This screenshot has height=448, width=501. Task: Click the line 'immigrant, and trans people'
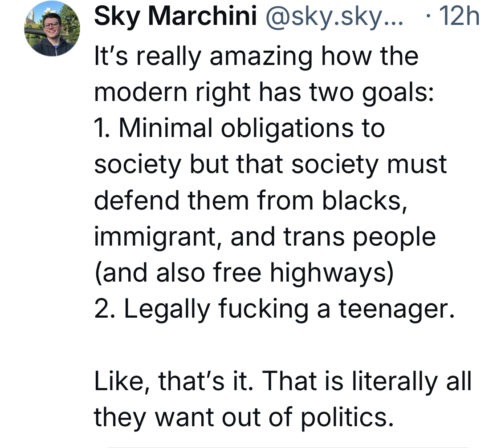tap(265, 237)
